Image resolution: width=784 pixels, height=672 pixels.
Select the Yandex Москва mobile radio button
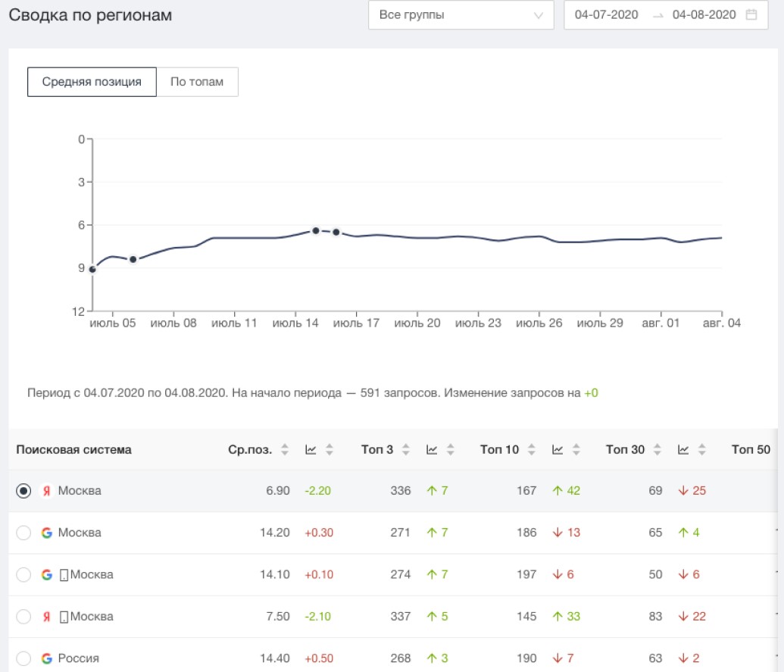[x=24, y=616]
